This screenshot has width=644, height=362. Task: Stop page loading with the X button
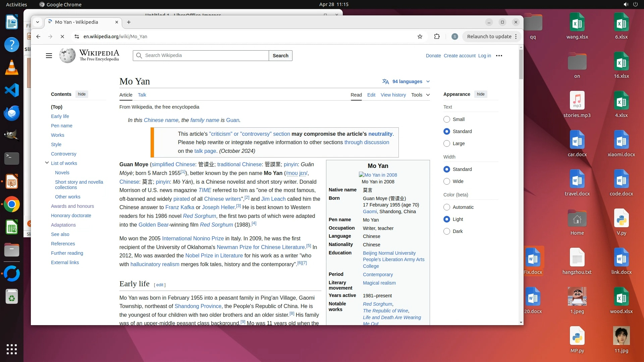pyautogui.click(x=62, y=37)
